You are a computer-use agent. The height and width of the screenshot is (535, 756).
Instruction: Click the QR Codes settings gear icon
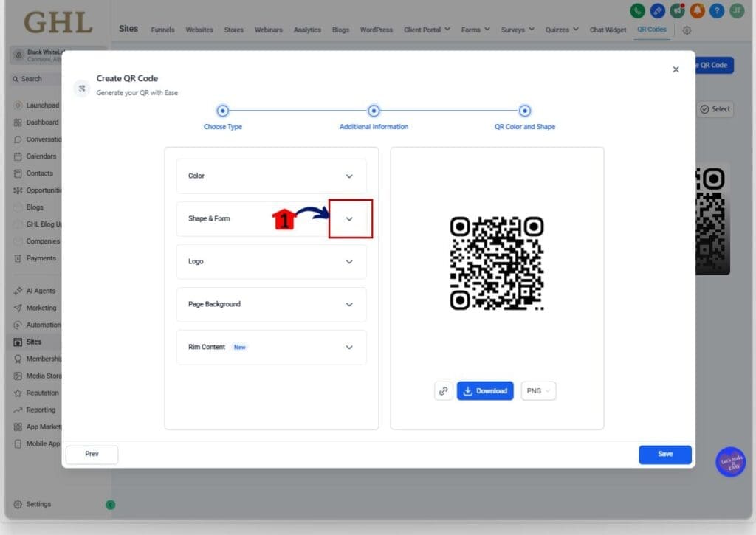pyautogui.click(x=687, y=30)
